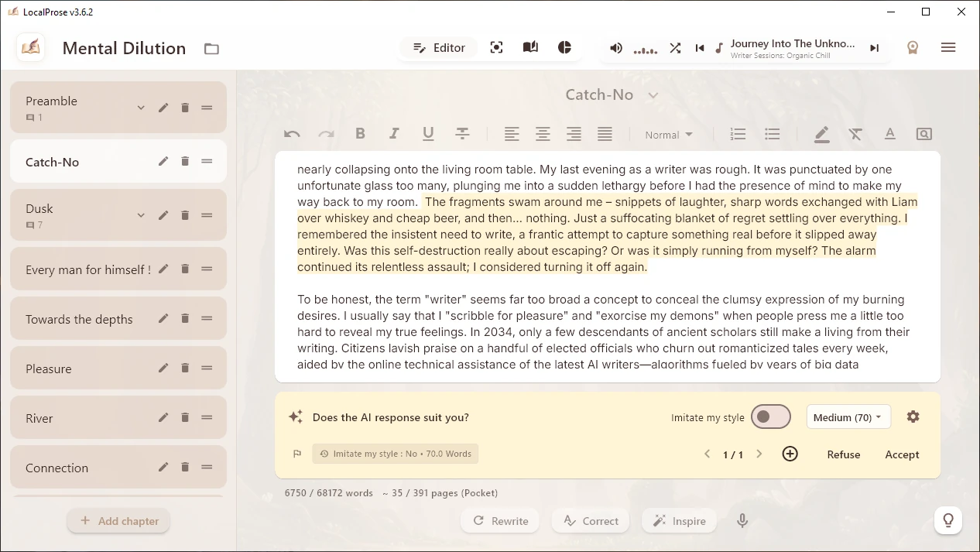Open the Medium (70) length dropdown
The width and height of the screenshot is (980, 552).
[x=848, y=417]
